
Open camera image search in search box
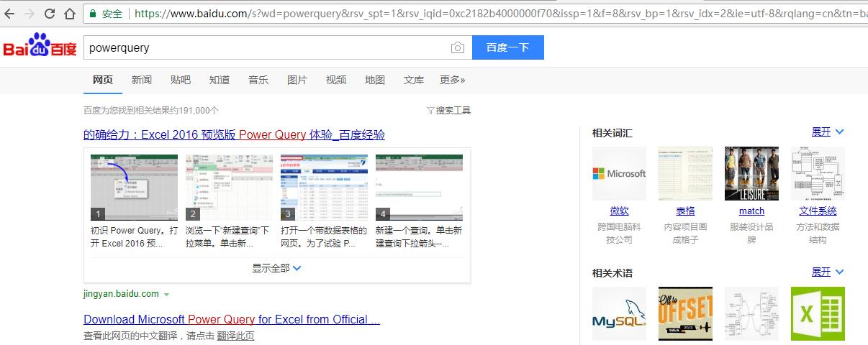pyautogui.click(x=458, y=48)
